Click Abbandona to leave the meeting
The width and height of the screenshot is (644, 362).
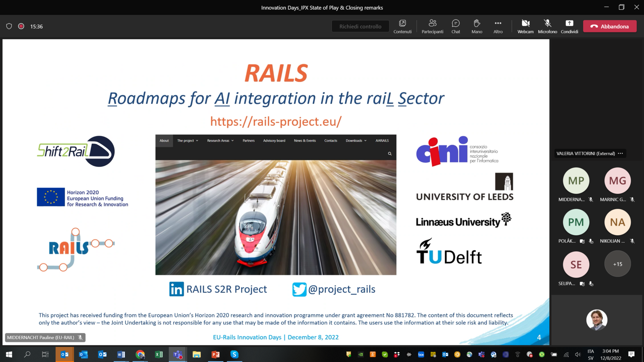point(610,26)
